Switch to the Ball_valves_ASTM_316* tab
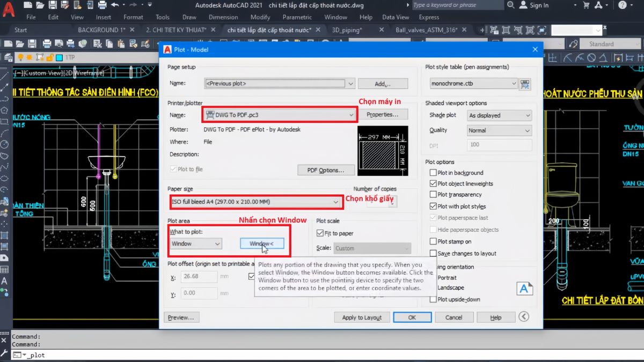644x362 pixels. [x=426, y=30]
